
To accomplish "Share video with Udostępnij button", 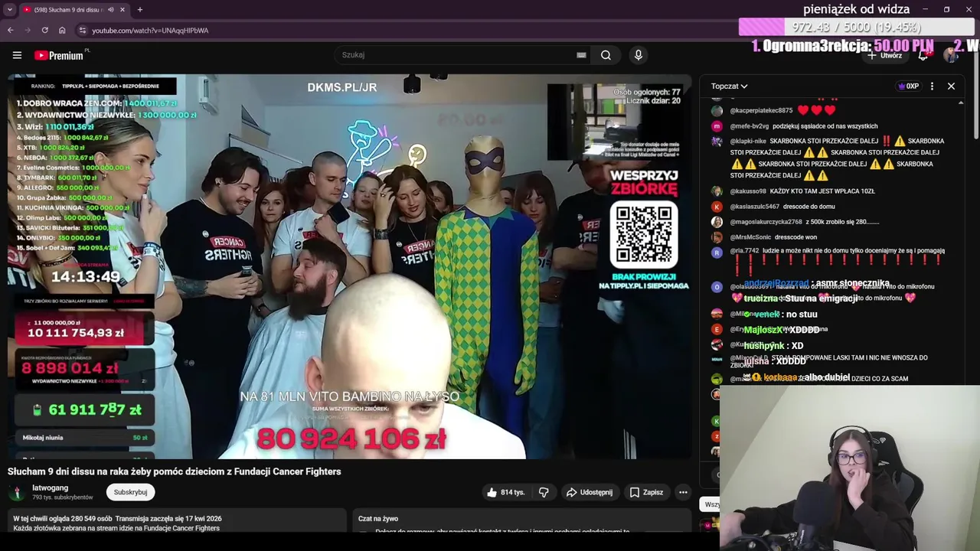I will 590,492.
